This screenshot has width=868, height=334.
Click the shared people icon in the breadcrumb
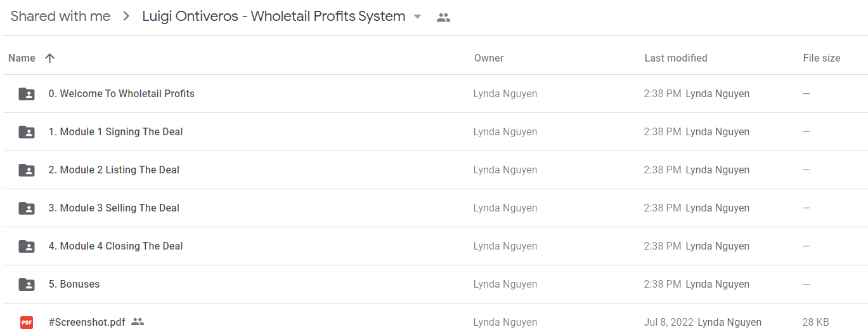[x=444, y=18]
